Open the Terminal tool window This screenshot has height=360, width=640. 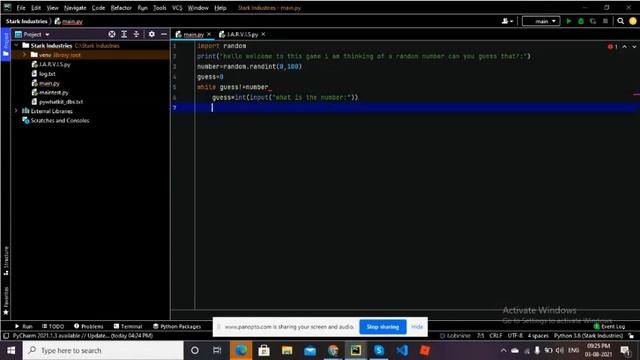click(128, 326)
